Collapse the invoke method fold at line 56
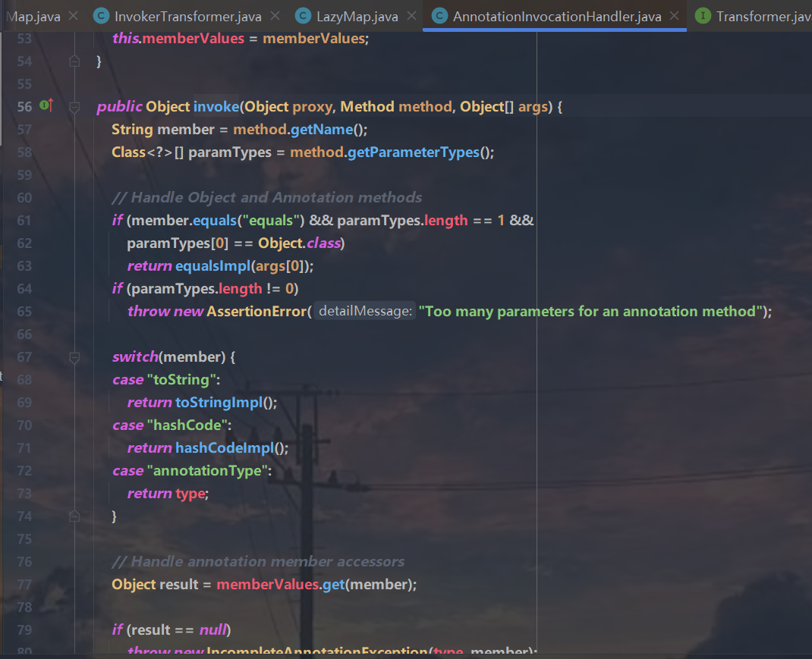This screenshot has height=659, width=812. click(x=74, y=107)
